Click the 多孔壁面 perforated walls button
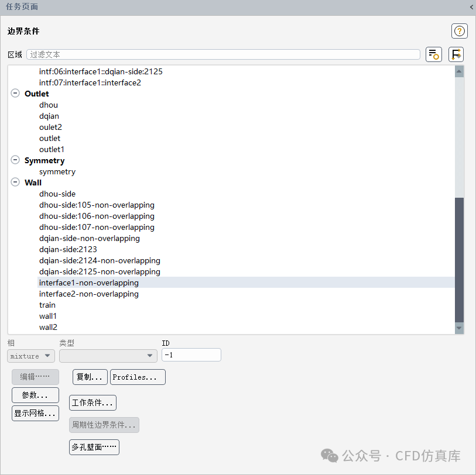The width and height of the screenshot is (476, 475). 94,447
